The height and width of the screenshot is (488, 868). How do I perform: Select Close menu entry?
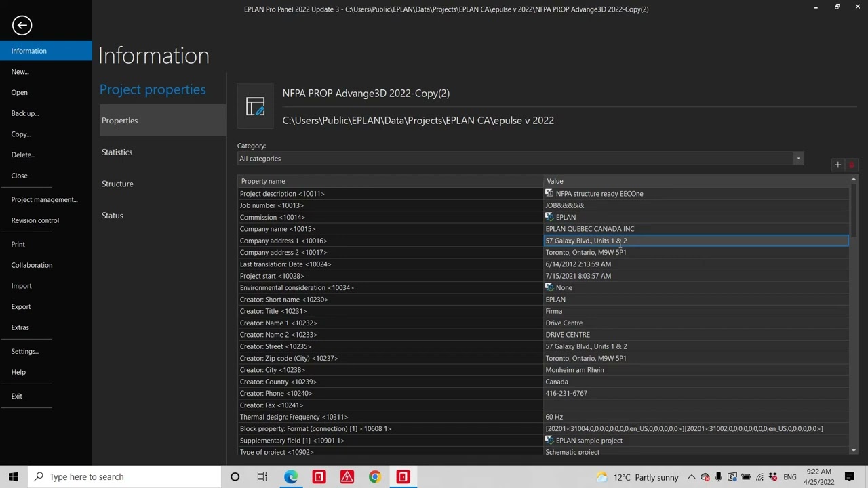[x=19, y=176]
